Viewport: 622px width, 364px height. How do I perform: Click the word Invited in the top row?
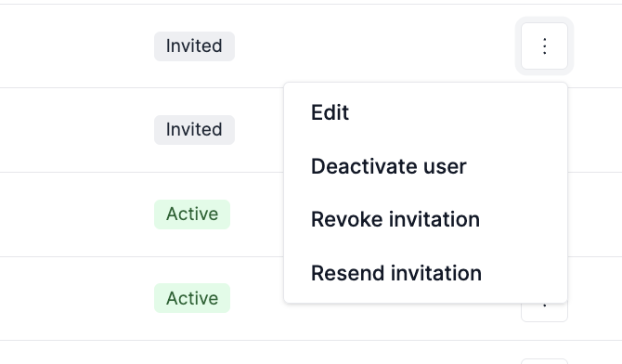pos(194,46)
